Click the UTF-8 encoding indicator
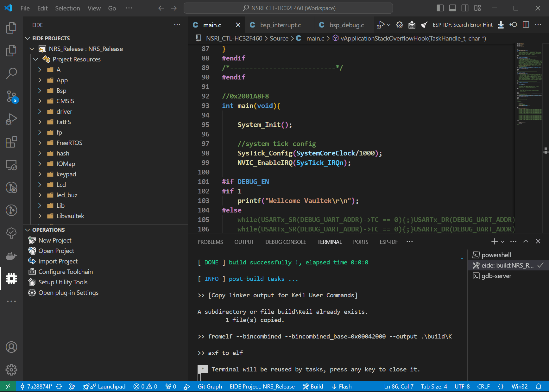 click(x=462, y=387)
